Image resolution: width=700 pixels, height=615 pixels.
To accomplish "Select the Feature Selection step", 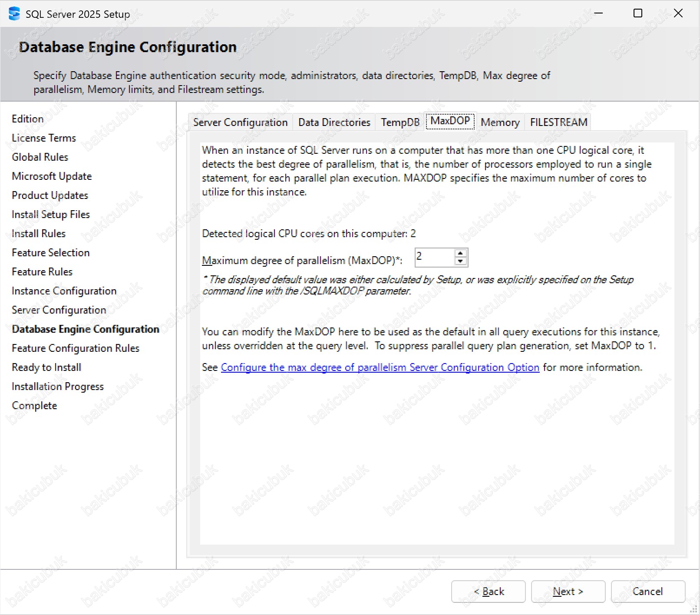I will coord(51,253).
